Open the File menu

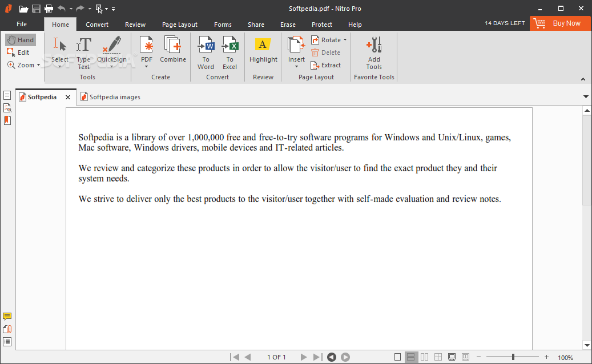pos(22,24)
